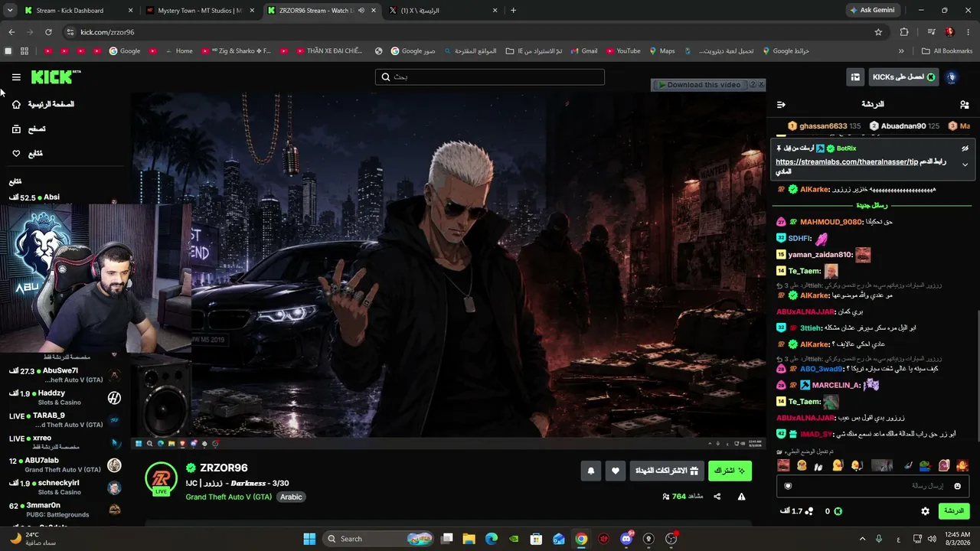Viewport: 980px width, 551px height.
Task: Open the home page sidebar item
Action: (44, 104)
